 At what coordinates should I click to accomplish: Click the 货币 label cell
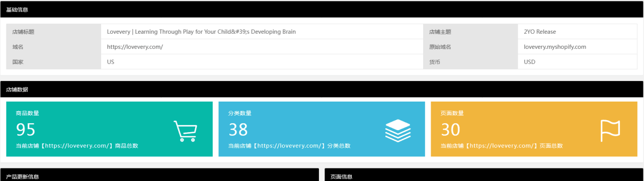click(470, 62)
